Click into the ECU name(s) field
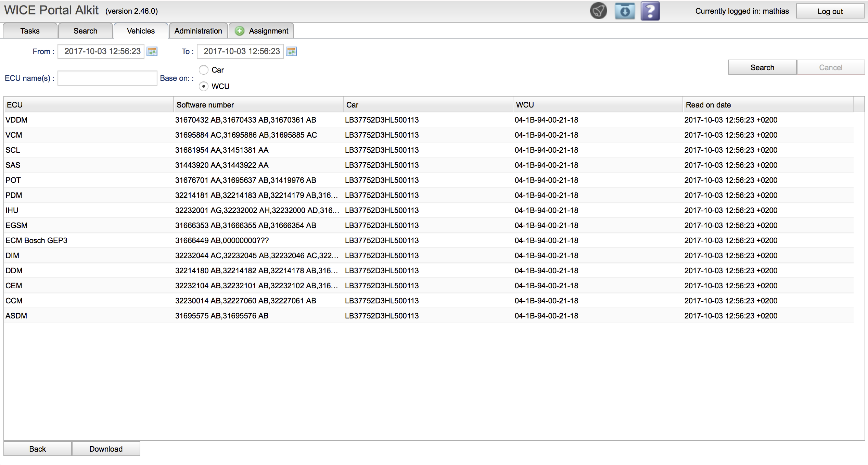This screenshot has height=465, width=868. (x=107, y=78)
